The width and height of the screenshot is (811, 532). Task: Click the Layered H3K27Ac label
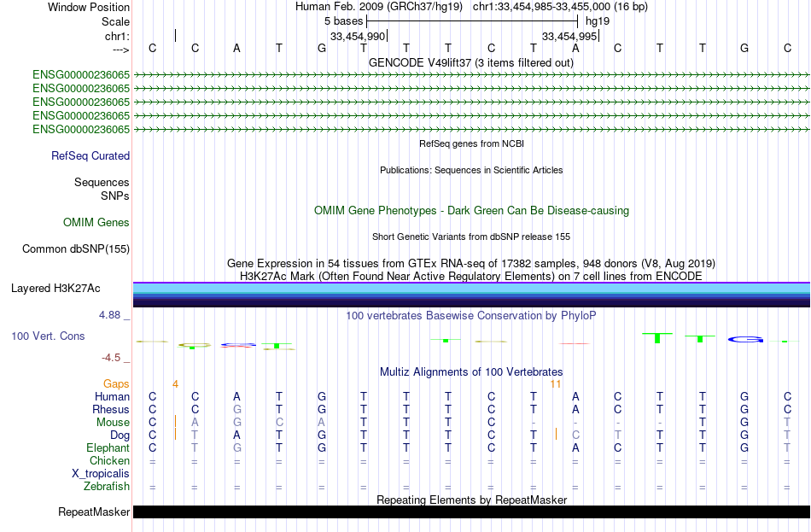(55, 289)
